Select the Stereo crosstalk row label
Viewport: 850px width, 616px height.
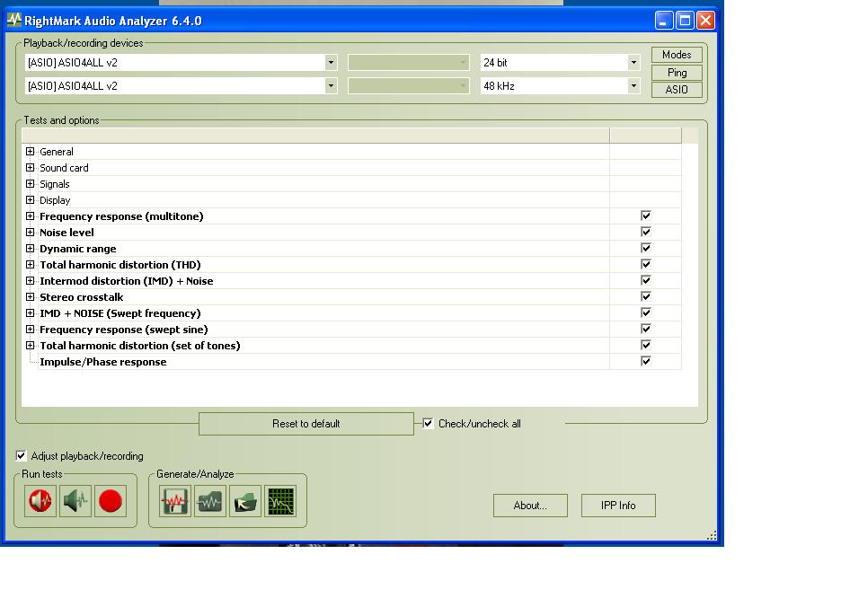pos(81,297)
